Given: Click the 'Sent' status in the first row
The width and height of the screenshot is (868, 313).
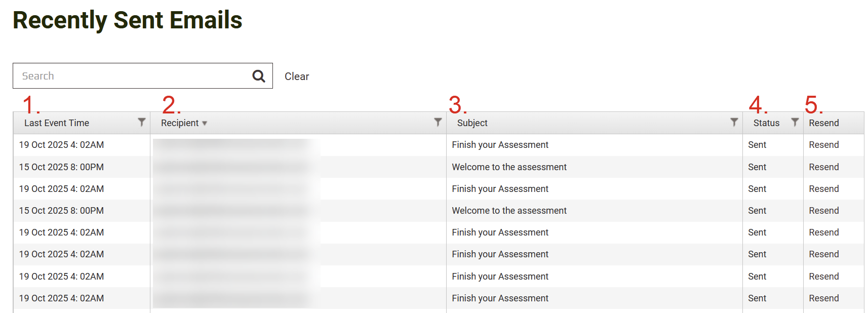Looking at the screenshot, I should click(757, 145).
